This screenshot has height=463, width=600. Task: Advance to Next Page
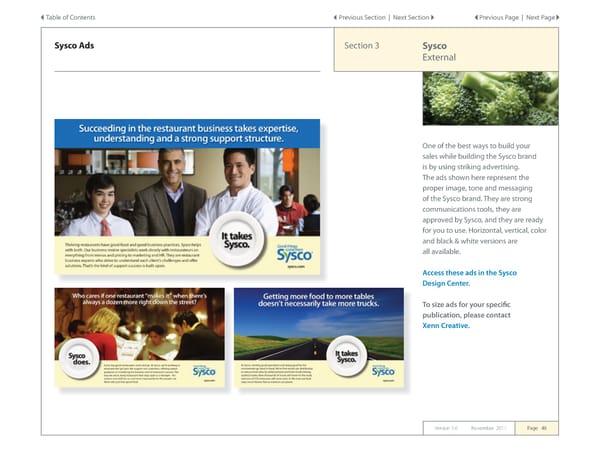point(540,18)
